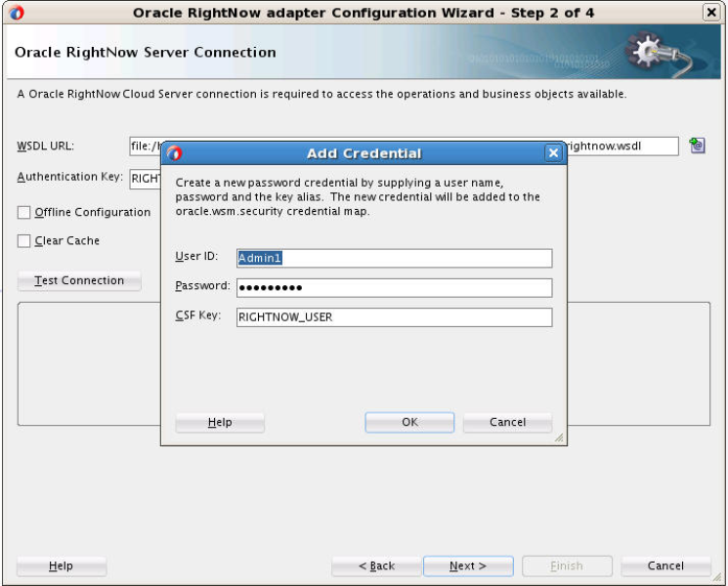Viewport: 728px width, 586px height.
Task: Click the Add Credential dialog corner grip
Action: [x=559, y=438]
